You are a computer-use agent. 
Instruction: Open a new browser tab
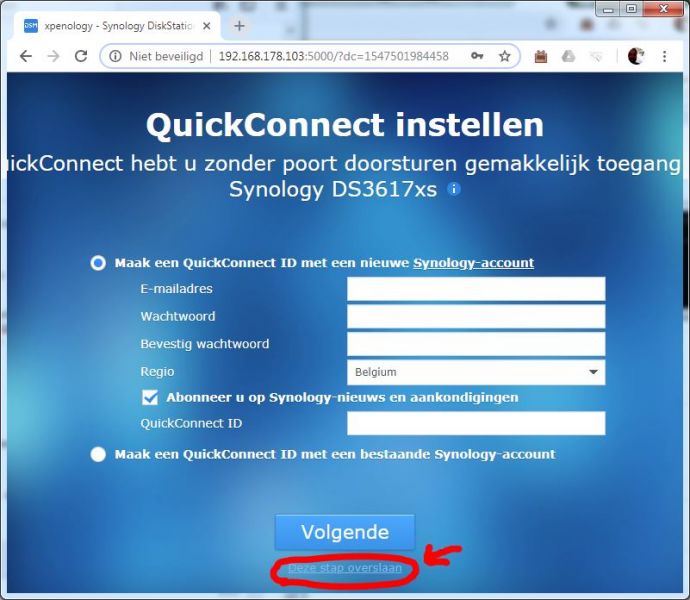tap(239, 26)
